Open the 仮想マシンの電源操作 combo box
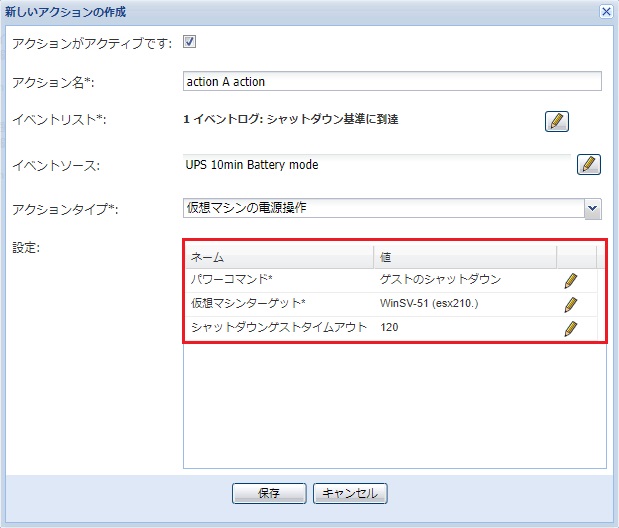Viewport: 619px width, 528px height. click(382, 208)
